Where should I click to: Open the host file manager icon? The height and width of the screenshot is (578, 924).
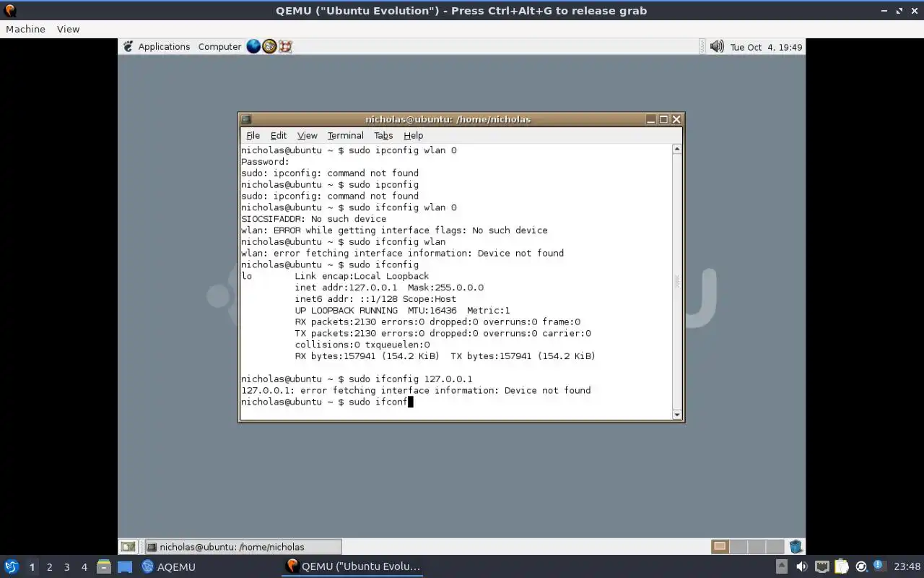[x=104, y=566]
